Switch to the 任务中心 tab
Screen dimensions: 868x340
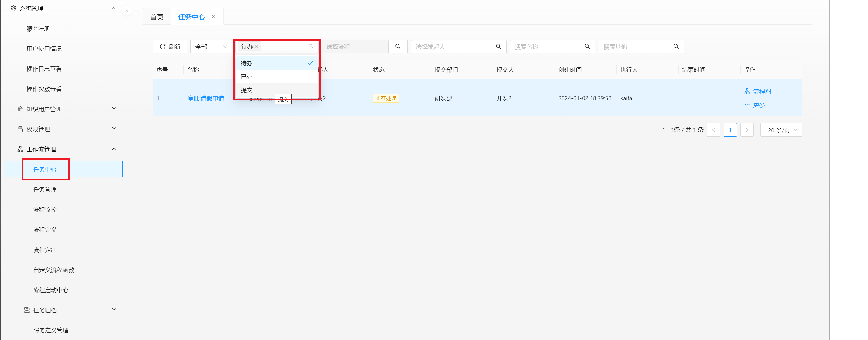pos(191,17)
